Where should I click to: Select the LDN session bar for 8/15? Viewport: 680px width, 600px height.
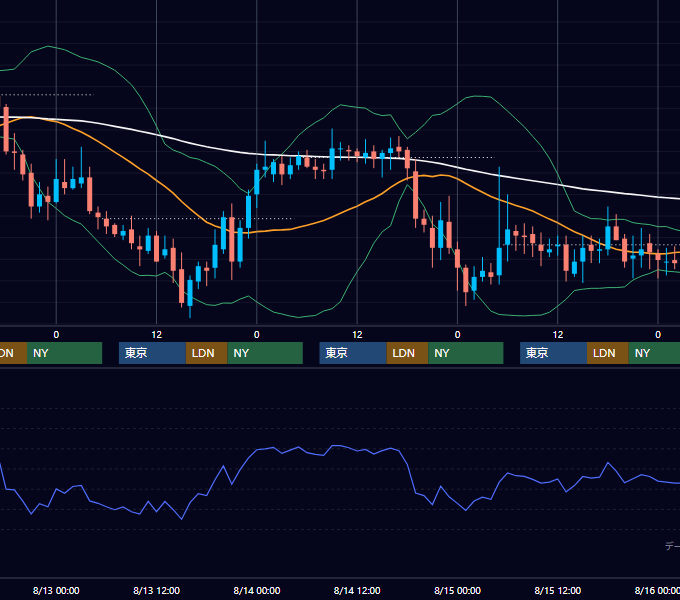(x=608, y=353)
